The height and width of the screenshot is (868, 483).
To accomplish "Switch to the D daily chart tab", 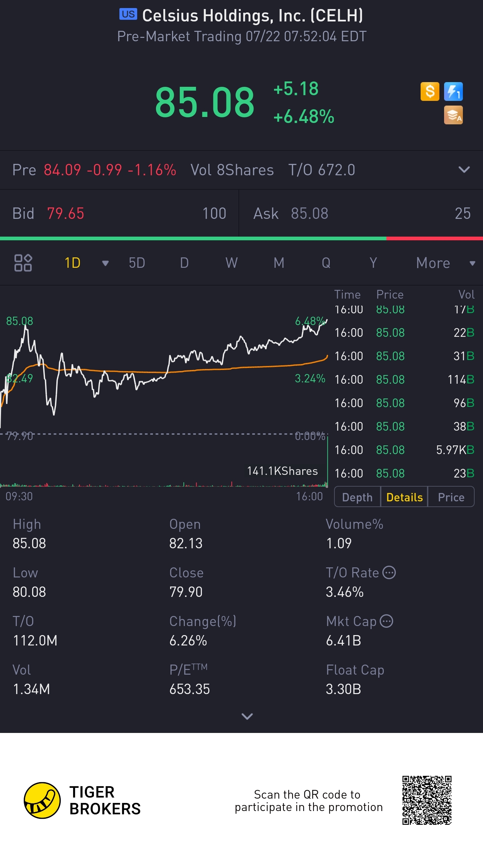I will click(x=184, y=263).
